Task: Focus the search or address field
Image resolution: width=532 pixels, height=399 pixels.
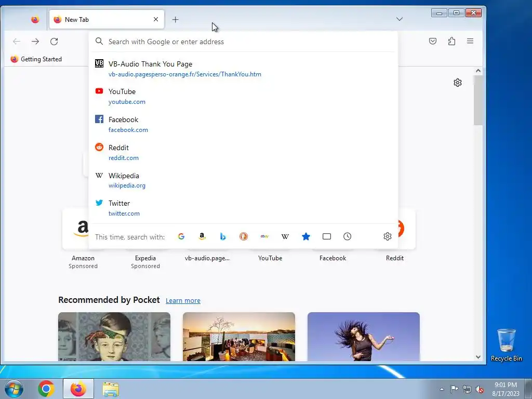Action: point(243,42)
